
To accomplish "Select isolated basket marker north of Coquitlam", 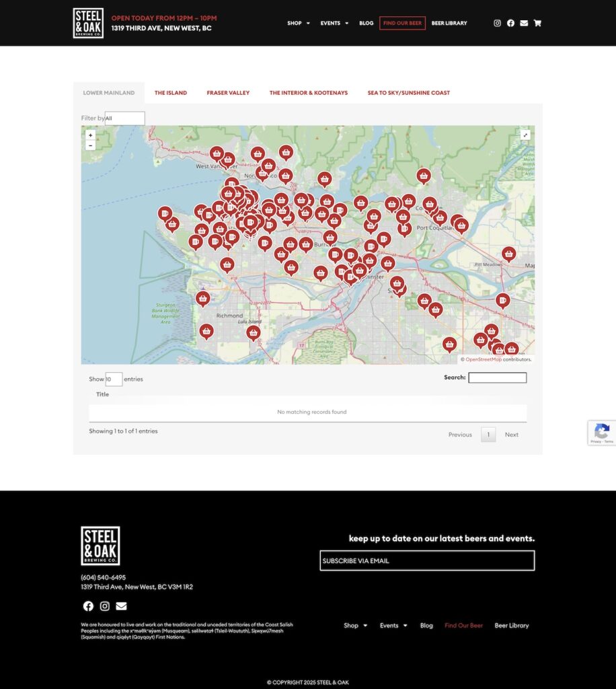I will (424, 176).
